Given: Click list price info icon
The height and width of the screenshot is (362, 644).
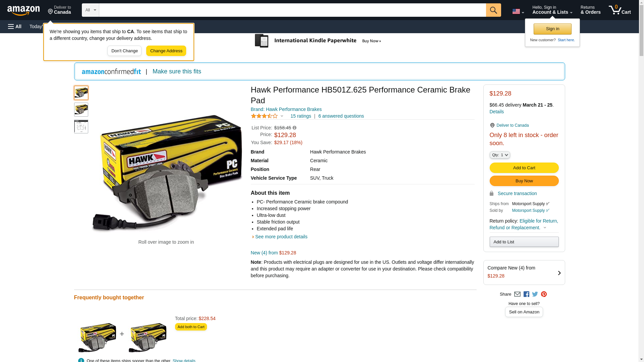Looking at the screenshot, I should (294, 128).
